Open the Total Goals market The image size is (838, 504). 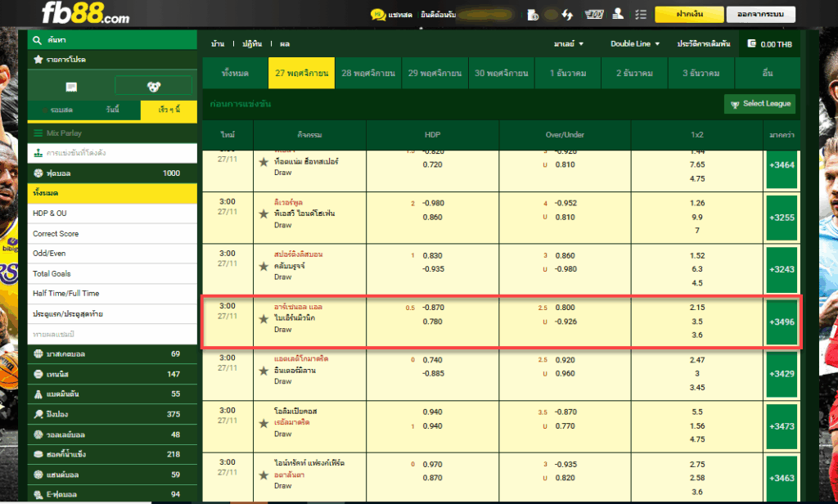[112, 273]
